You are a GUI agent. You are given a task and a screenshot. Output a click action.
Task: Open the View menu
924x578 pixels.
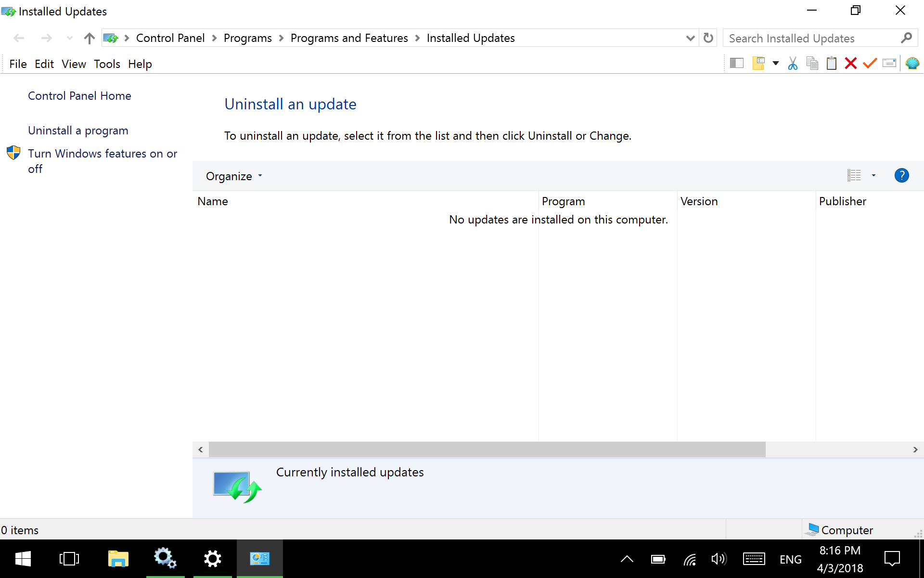(74, 64)
